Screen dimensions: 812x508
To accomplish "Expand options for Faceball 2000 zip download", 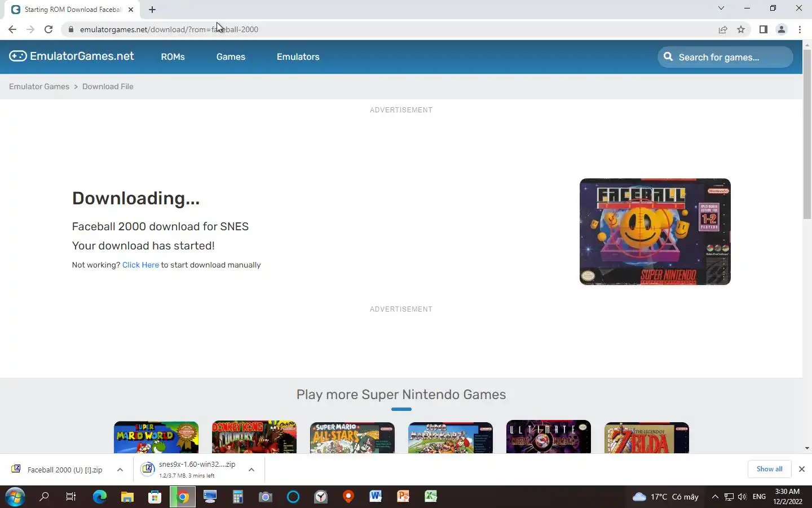I will (x=120, y=470).
